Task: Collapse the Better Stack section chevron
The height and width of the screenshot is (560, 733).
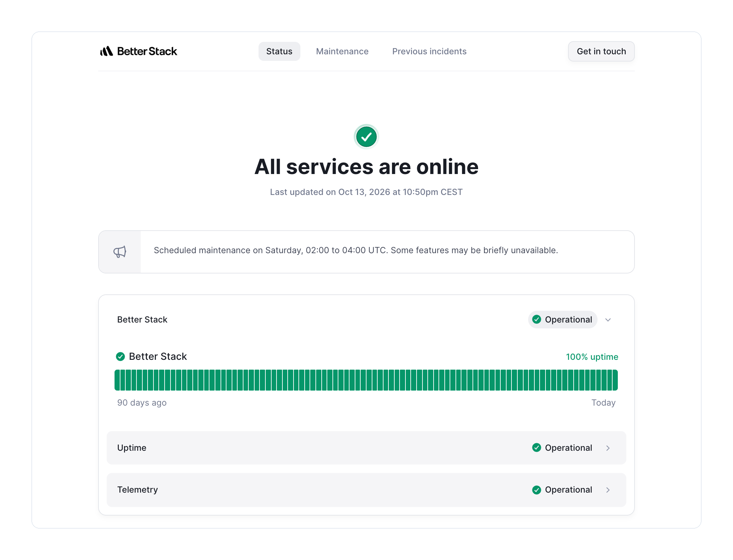Action: (608, 320)
